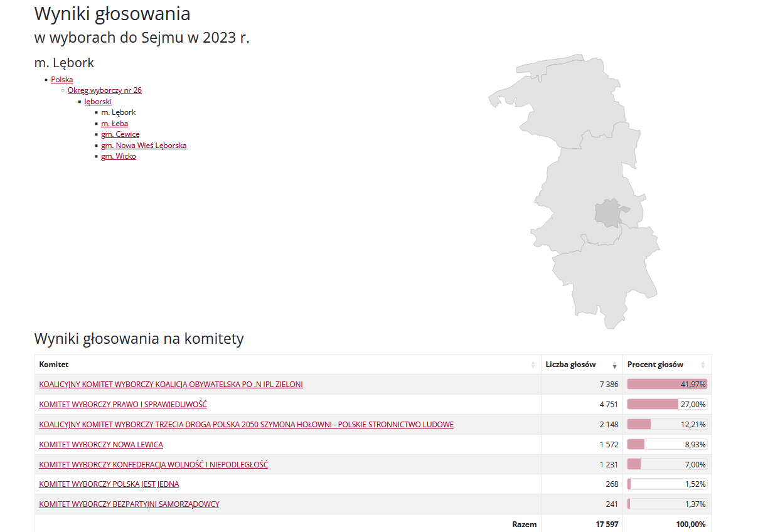View Bezpartyjni Samorządowcy committee results
Screen dimensions: 763x532
(129, 504)
